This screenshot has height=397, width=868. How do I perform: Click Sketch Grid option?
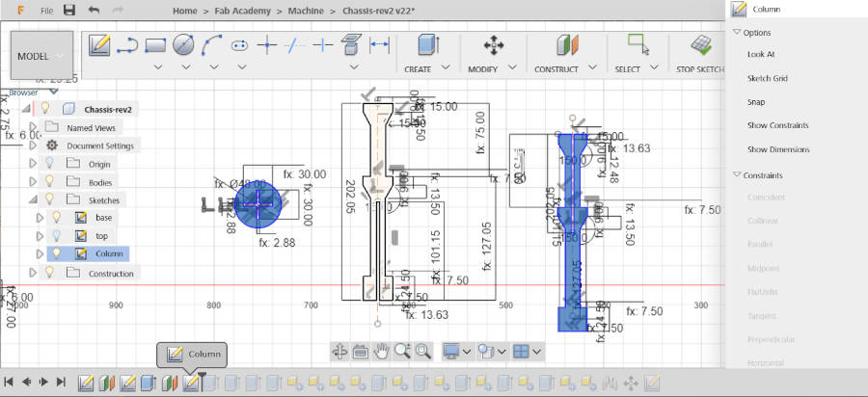coord(767,78)
